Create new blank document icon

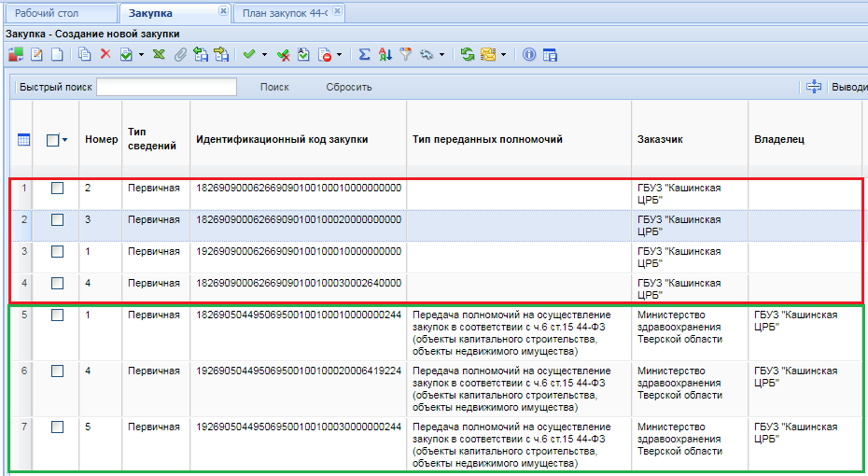(58, 55)
